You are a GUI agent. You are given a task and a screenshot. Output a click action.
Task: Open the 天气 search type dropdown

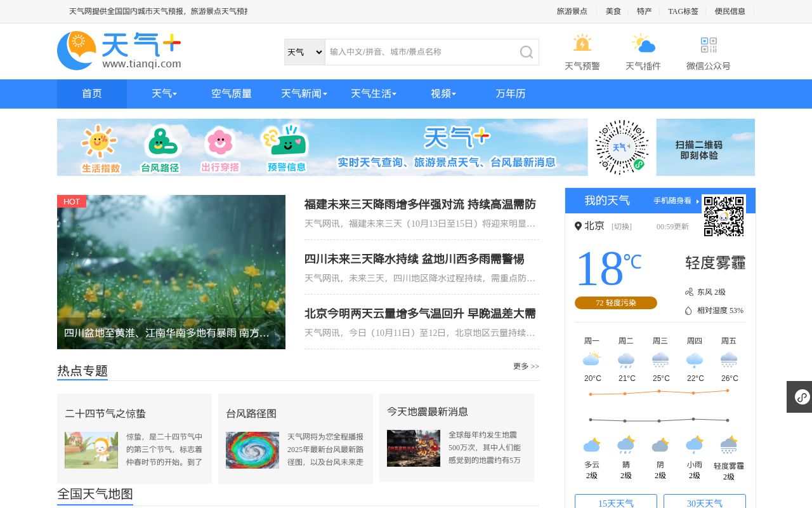click(x=304, y=52)
